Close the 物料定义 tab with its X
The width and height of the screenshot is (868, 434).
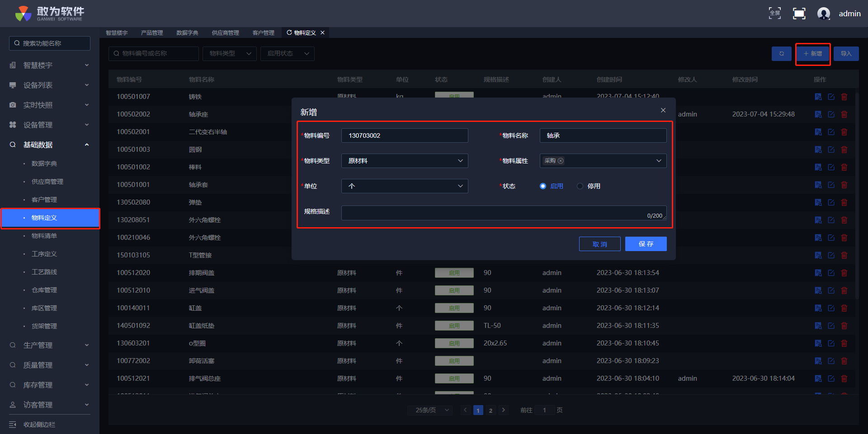click(322, 33)
